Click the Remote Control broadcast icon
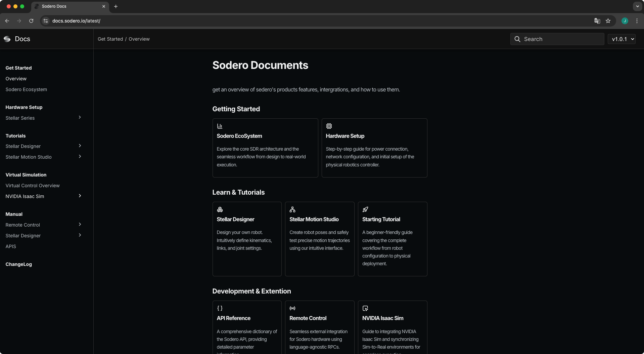This screenshot has width=644, height=354. [292, 308]
